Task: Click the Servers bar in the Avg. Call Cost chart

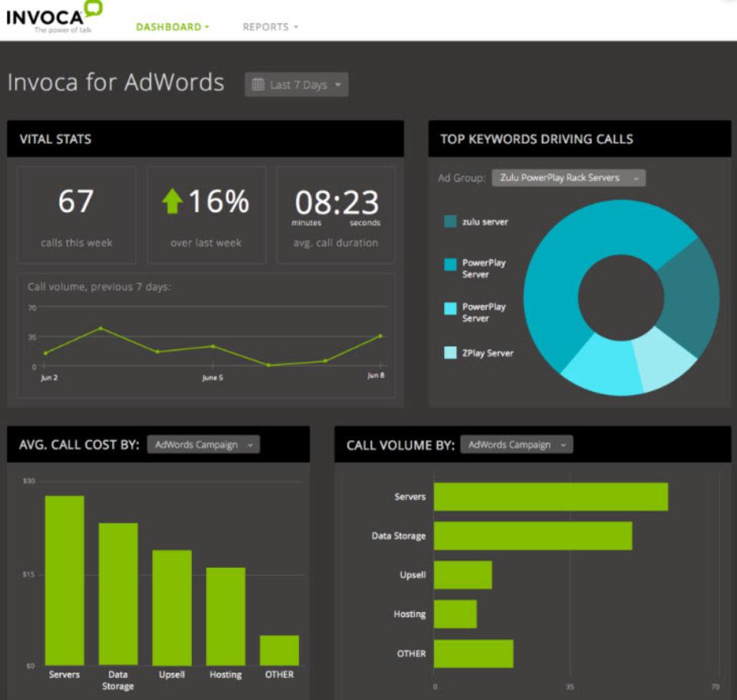Action: [65, 580]
